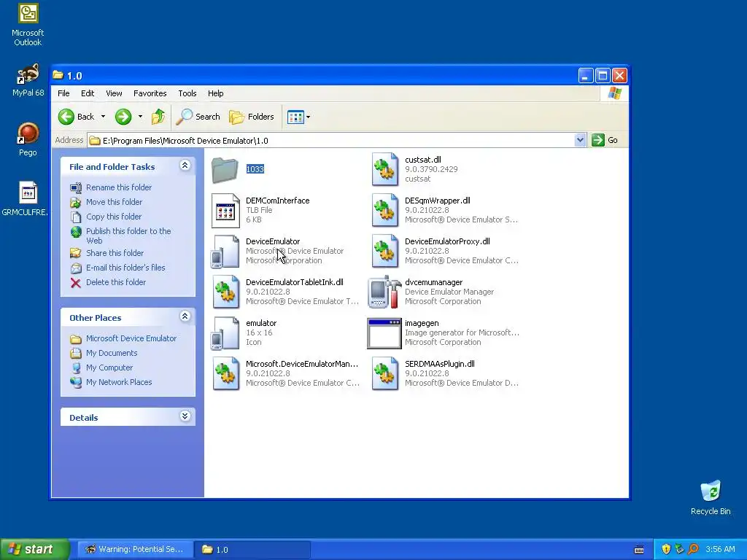Click the Forward arrow button
Screen dimensions: 747x560
[123, 117]
